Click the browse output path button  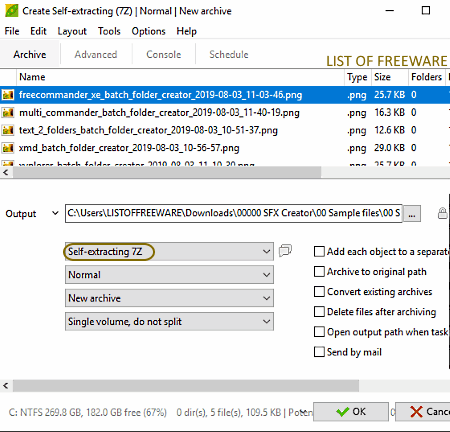(412, 214)
